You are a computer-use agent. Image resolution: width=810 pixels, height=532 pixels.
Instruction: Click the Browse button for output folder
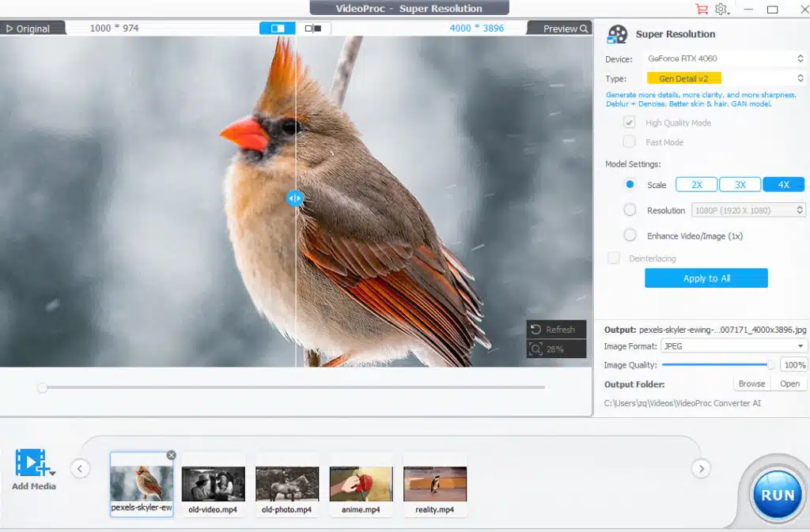[x=751, y=383]
